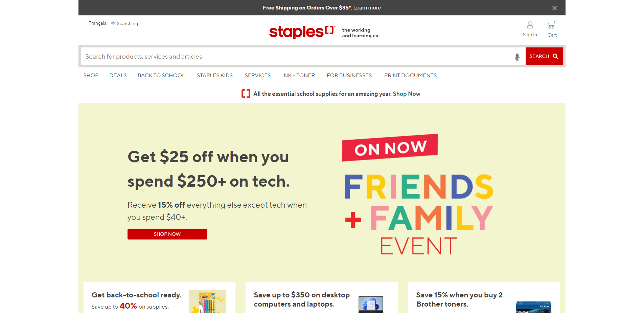Click the Shop Now school supplies link
The height and width of the screenshot is (313, 644).
pos(407,94)
